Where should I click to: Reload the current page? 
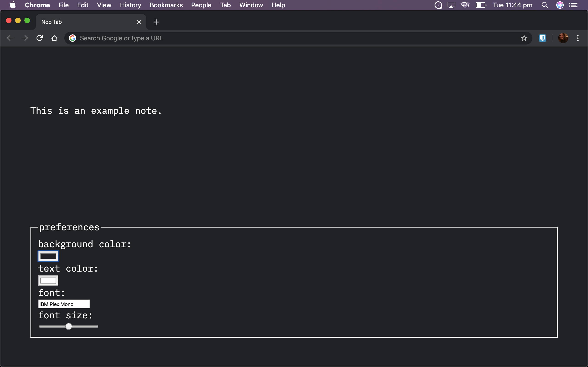click(x=40, y=38)
